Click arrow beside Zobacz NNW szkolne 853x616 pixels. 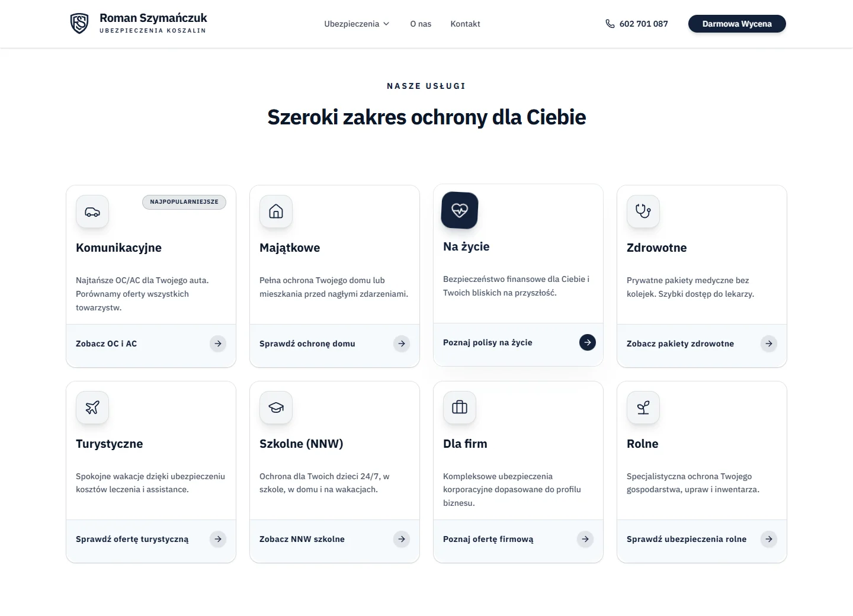(x=402, y=539)
